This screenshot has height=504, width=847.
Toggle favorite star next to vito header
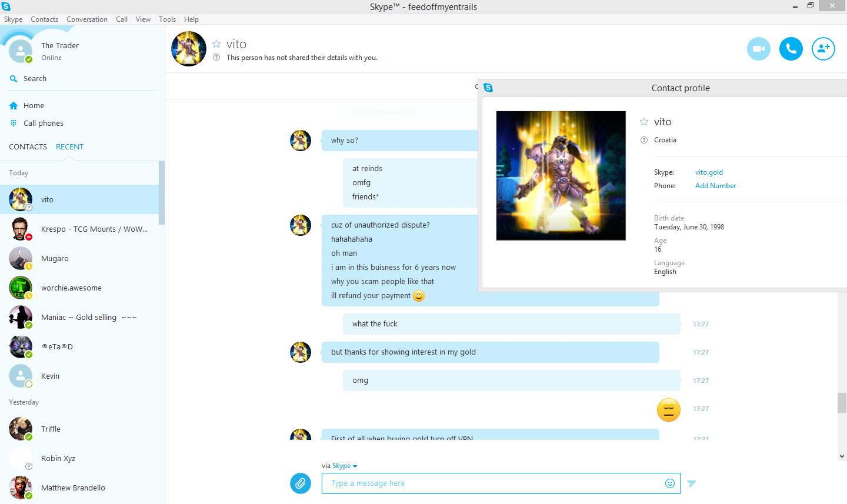216,44
